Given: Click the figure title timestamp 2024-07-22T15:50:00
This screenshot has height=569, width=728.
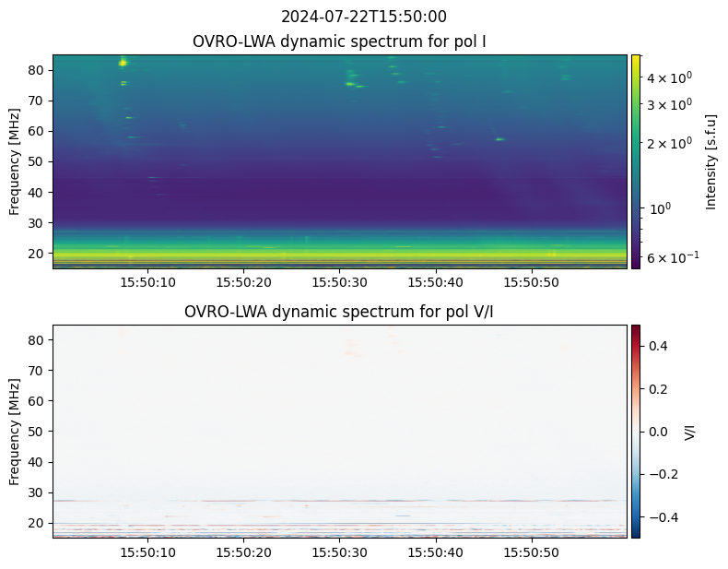Looking at the screenshot, I should click(x=363, y=17).
